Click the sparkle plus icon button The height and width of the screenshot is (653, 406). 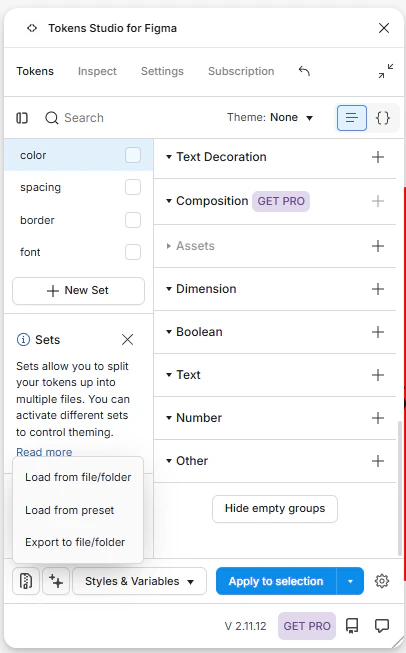coord(56,581)
